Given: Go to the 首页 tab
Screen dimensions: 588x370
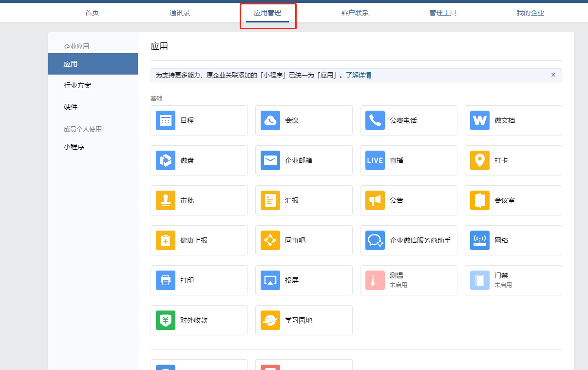Looking at the screenshot, I should 92,13.
